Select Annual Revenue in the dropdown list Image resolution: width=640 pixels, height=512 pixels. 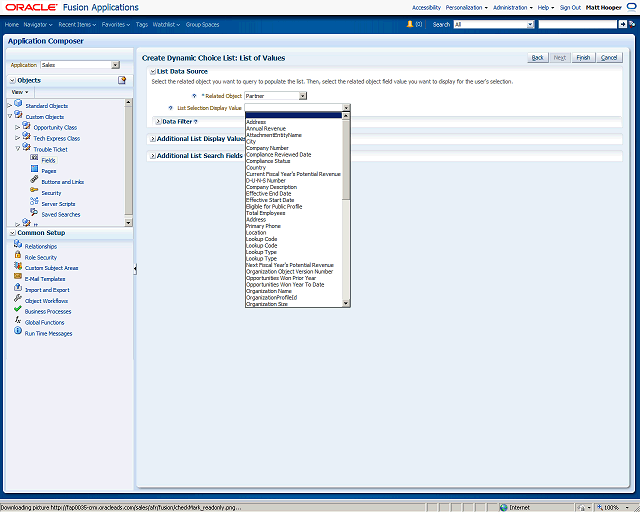tap(293, 129)
